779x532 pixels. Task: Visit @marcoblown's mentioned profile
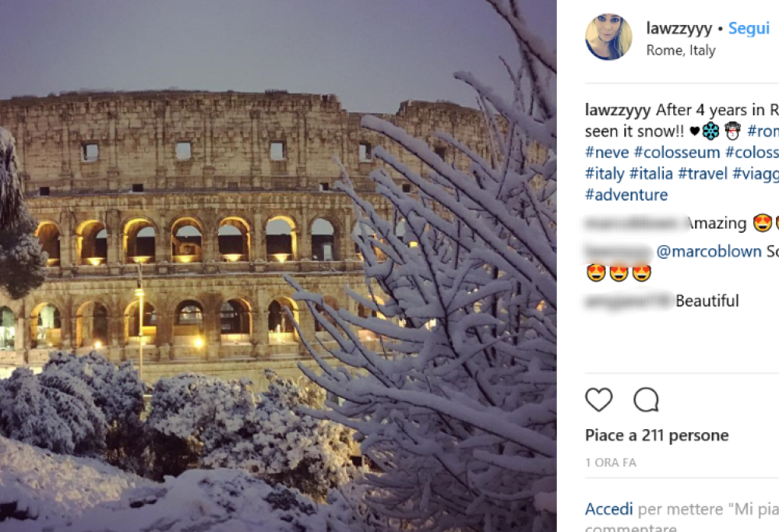[x=710, y=252]
